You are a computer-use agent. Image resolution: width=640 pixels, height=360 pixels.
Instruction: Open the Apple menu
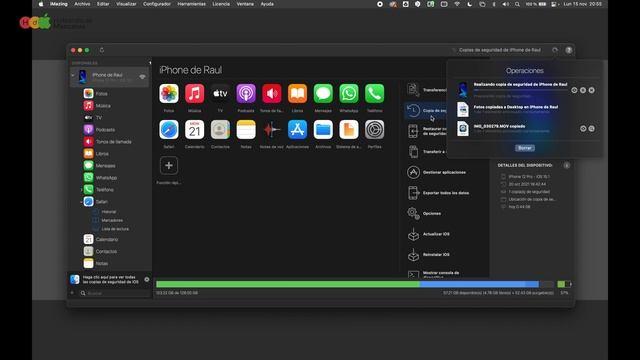[x=41, y=4]
